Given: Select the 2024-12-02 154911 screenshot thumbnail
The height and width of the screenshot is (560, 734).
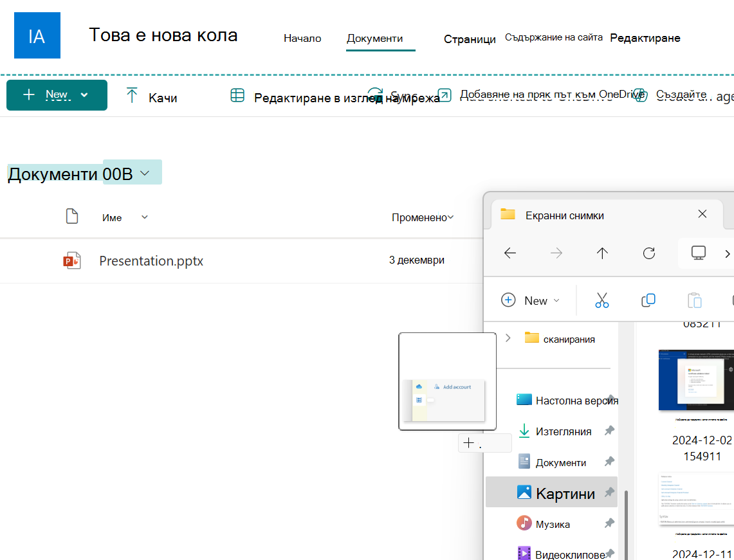Looking at the screenshot, I should pyautogui.click(x=696, y=380).
